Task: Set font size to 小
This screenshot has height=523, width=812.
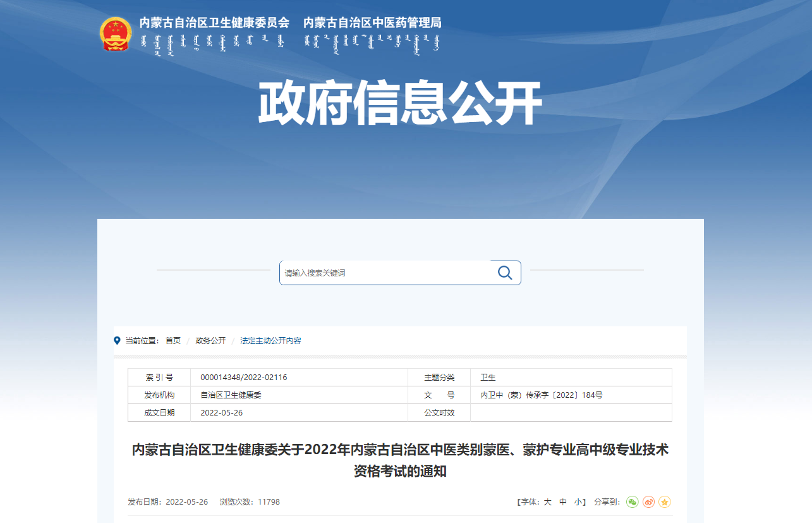Action: (578, 501)
